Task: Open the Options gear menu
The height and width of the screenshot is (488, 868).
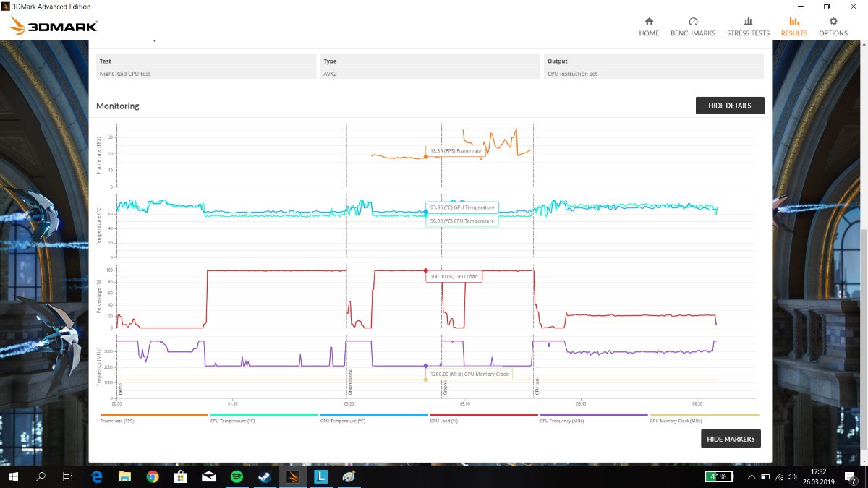Action: click(833, 27)
